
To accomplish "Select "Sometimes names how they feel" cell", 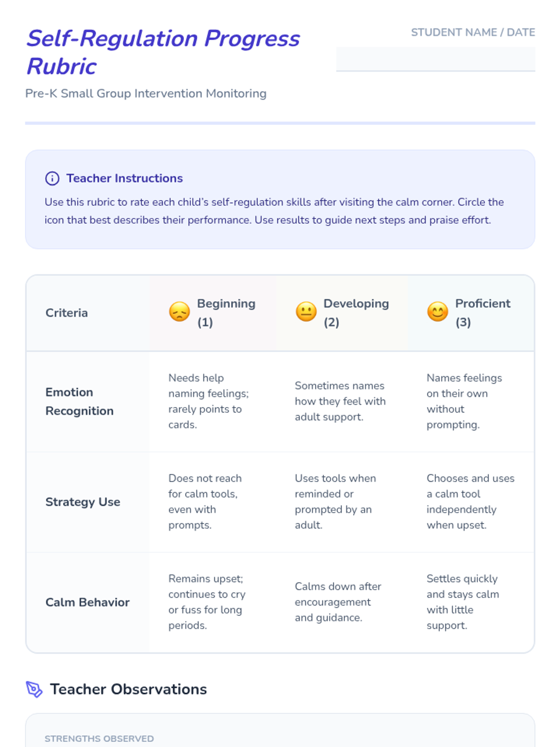I will pos(340,401).
